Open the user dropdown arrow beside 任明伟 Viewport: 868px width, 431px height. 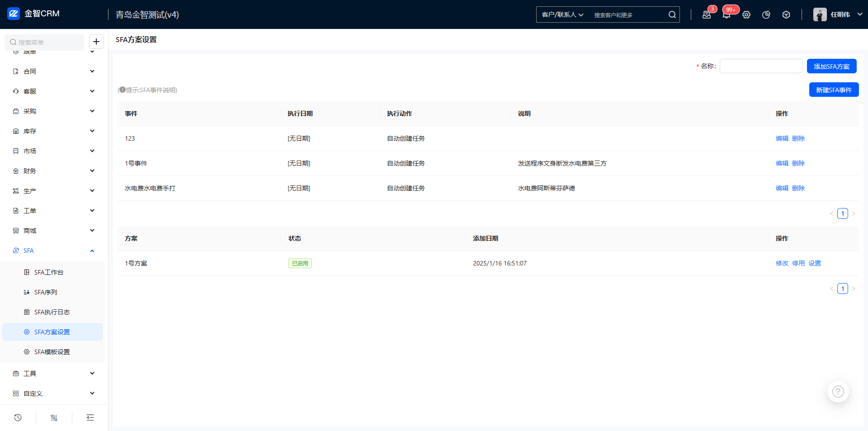pyautogui.click(x=860, y=14)
